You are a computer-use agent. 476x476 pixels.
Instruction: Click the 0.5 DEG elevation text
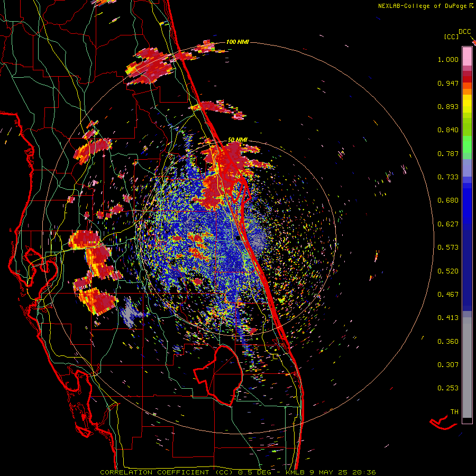[256, 472]
